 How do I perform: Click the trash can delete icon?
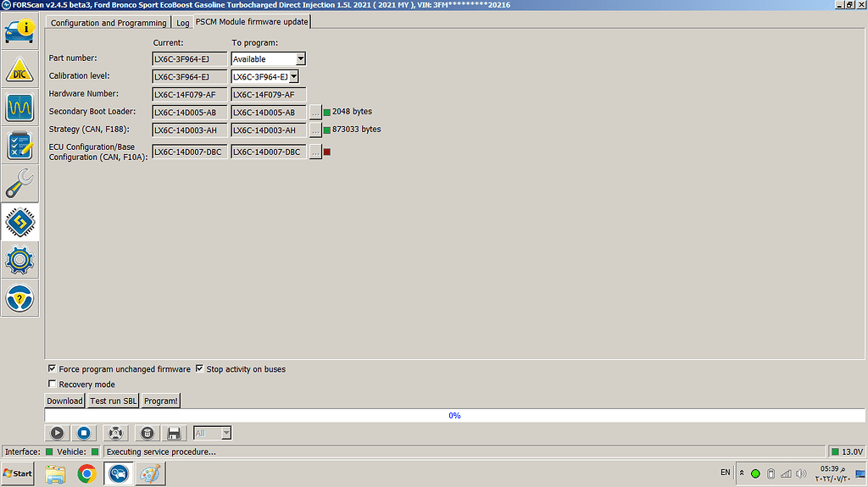click(147, 434)
